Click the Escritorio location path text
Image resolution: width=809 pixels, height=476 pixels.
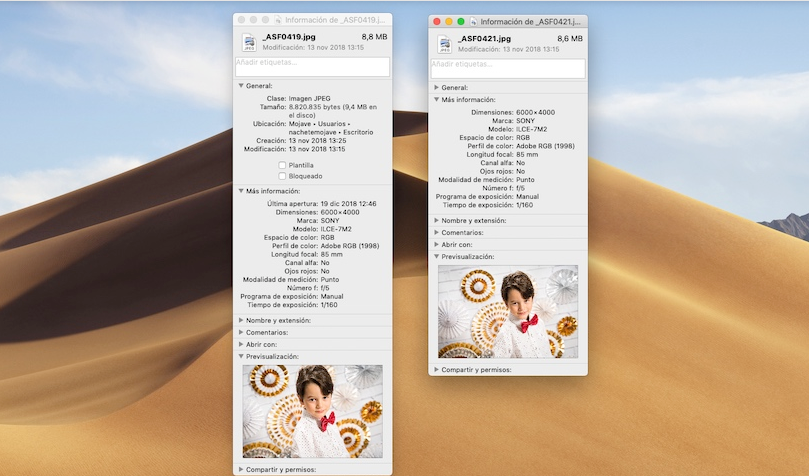[x=358, y=132]
